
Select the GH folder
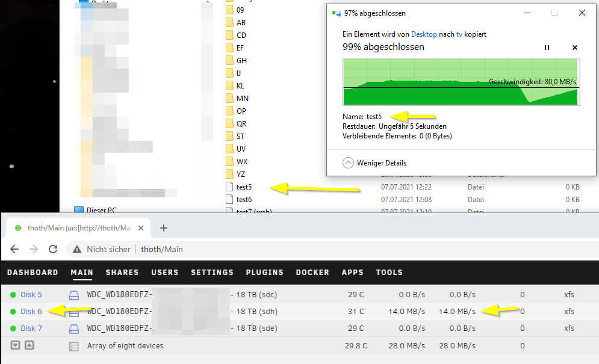pyautogui.click(x=237, y=60)
